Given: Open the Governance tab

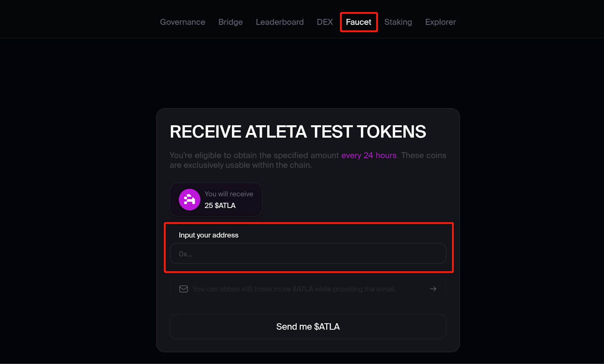Looking at the screenshot, I should [x=183, y=22].
